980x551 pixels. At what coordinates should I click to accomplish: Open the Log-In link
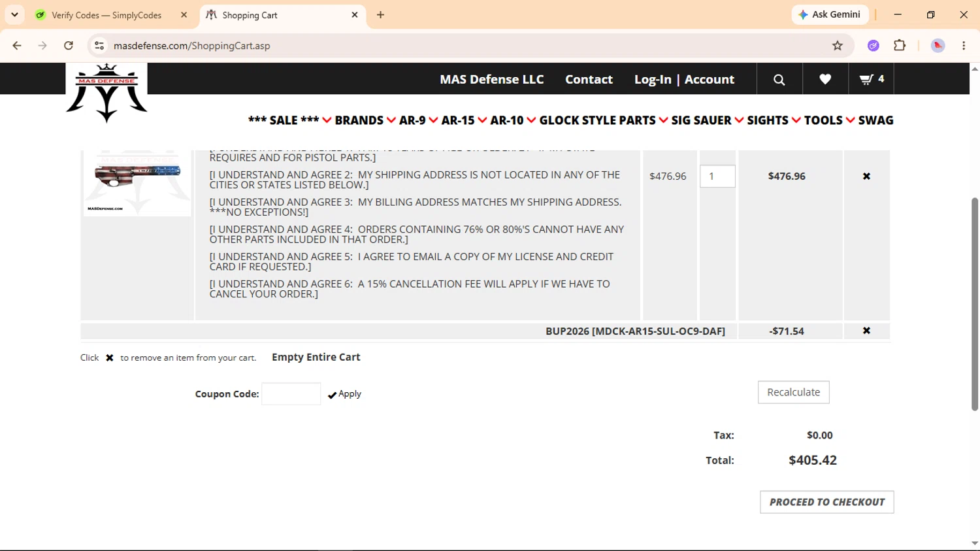click(653, 79)
